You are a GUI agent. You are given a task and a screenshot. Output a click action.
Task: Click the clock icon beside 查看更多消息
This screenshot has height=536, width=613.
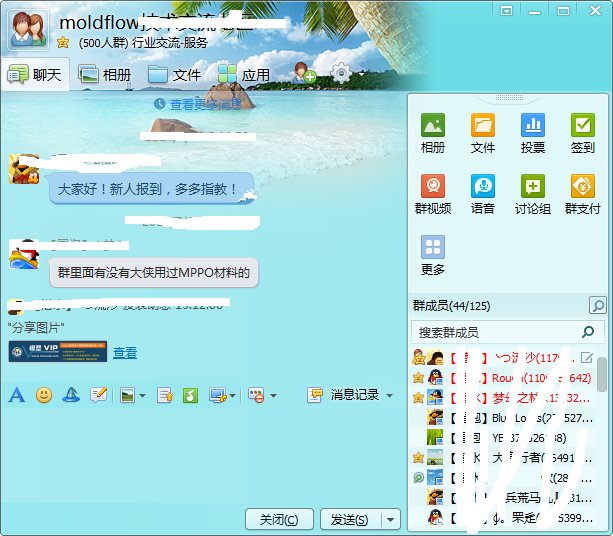(x=159, y=104)
